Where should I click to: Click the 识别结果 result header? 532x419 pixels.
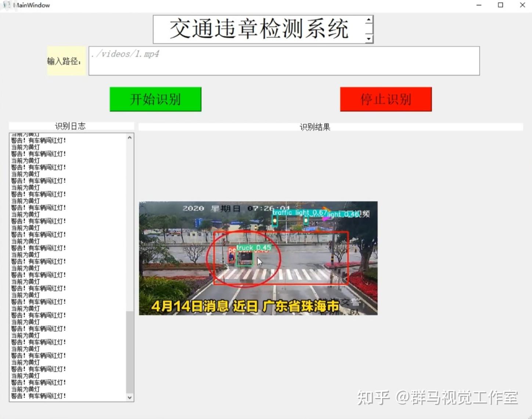[x=331, y=127]
